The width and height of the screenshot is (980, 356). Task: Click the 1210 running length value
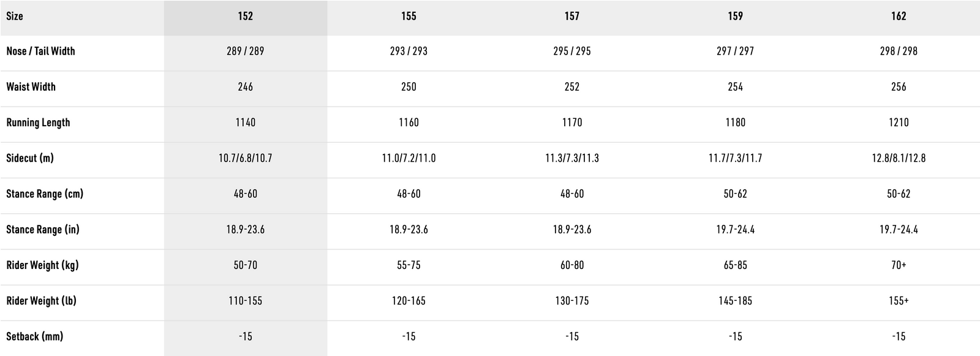click(899, 123)
